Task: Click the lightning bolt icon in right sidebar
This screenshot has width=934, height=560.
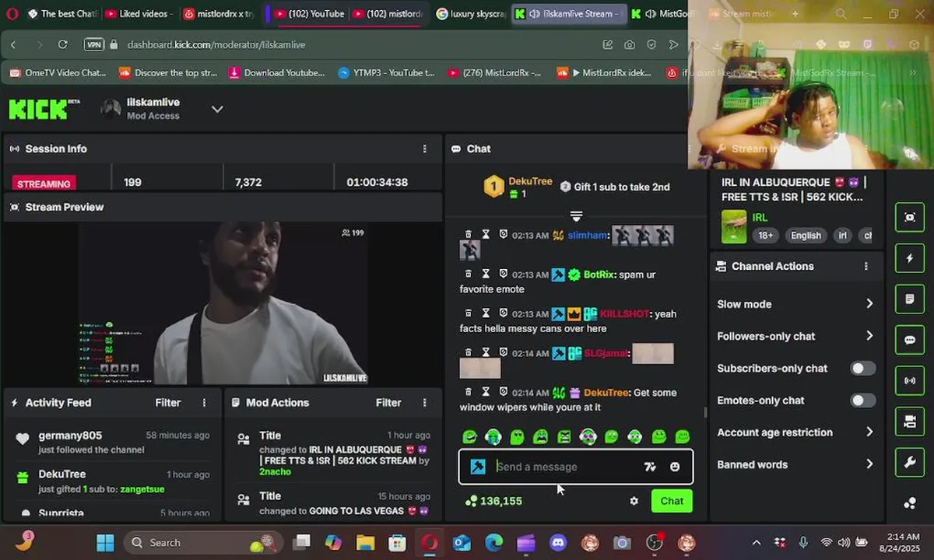Action: point(910,258)
